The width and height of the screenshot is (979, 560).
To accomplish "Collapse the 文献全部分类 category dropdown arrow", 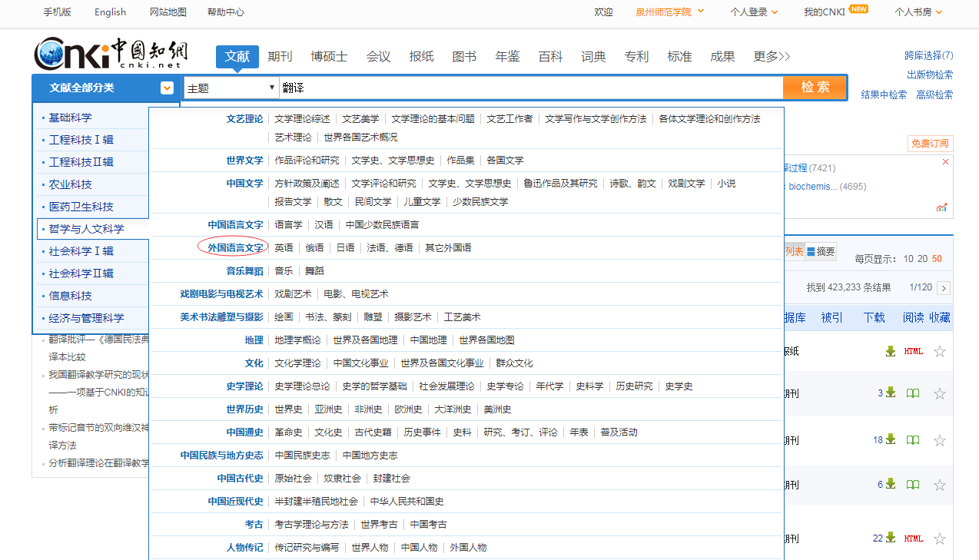I will tap(167, 88).
